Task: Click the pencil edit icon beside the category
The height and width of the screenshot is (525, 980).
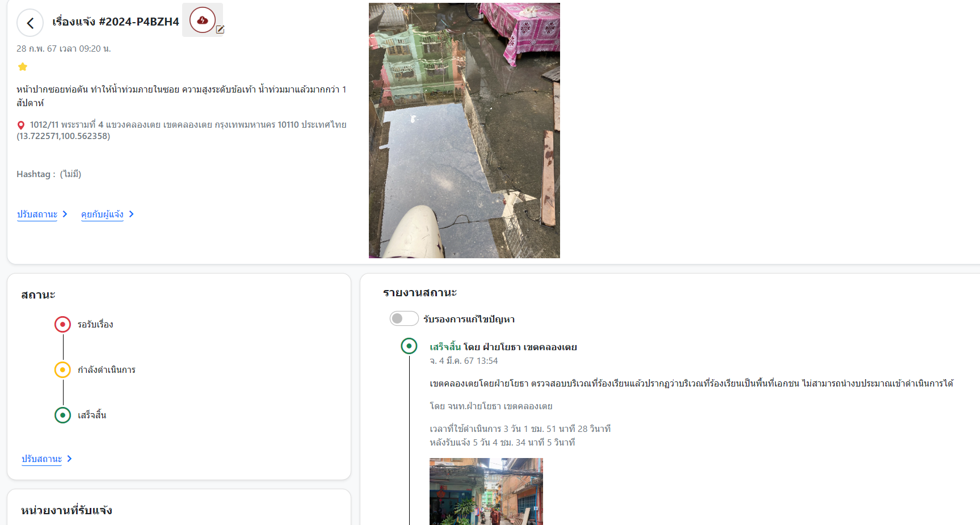Action: pyautogui.click(x=220, y=30)
